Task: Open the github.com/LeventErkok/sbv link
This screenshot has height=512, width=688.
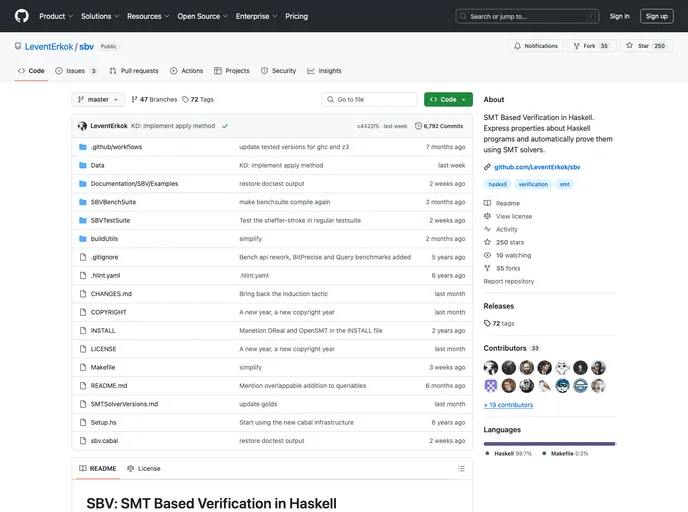Action: (x=537, y=167)
